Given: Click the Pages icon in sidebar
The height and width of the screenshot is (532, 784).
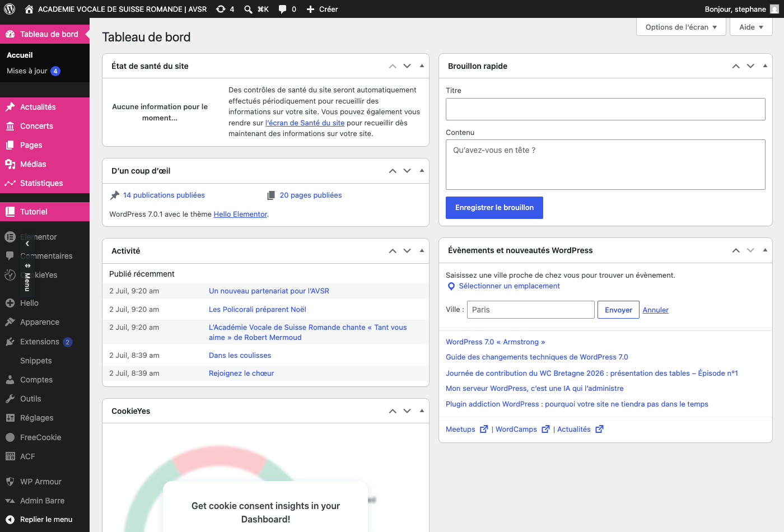Looking at the screenshot, I should [x=10, y=145].
